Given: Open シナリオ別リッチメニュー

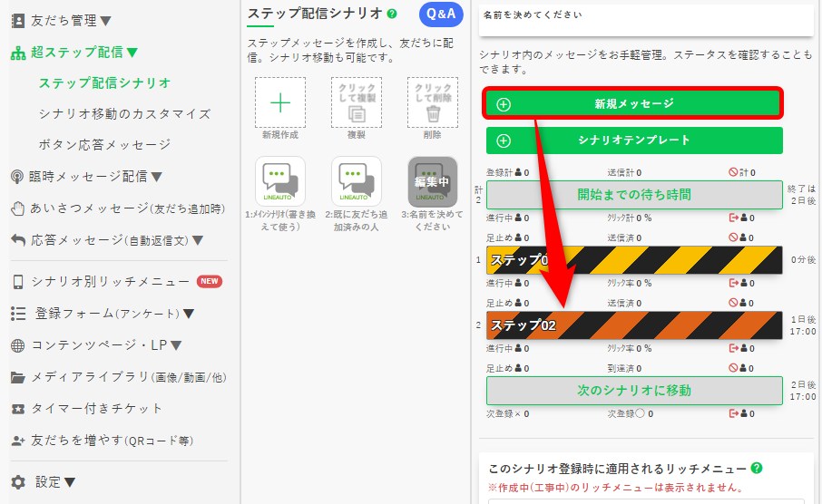Looking at the screenshot, I should point(110,282).
